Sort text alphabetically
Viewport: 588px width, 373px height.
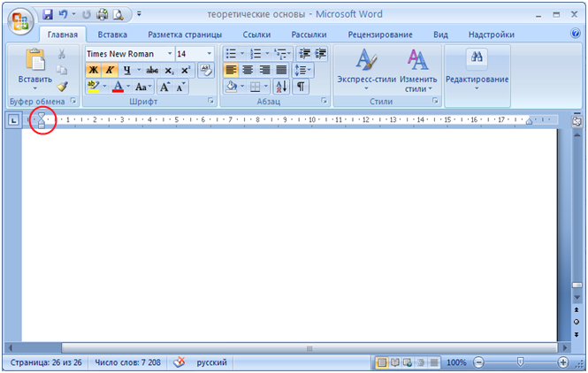tap(281, 87)
